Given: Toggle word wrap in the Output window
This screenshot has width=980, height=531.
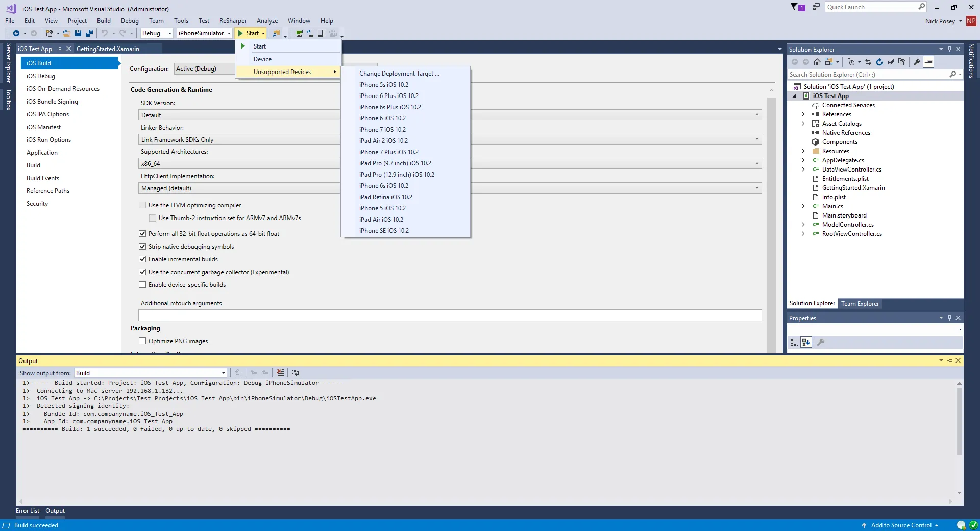Looking at the screenshot, I should pyautogui.click(x=296, y=373).
